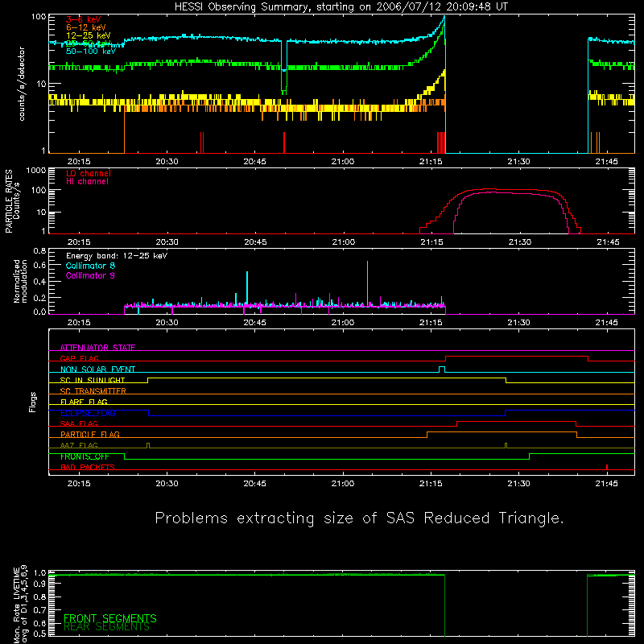Click the Energy band: 12-25 keV label
Screen dimensions: 644x644
(117, 256)
